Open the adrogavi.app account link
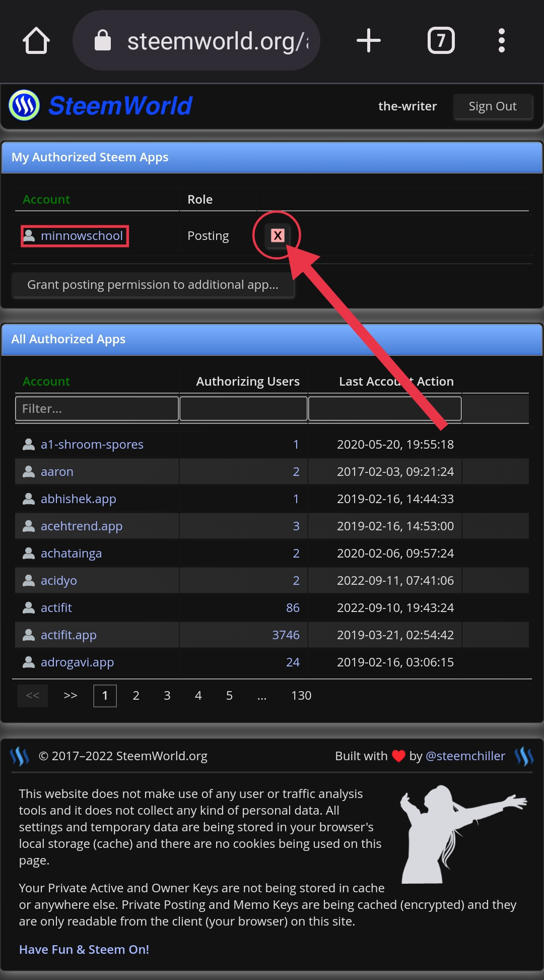544x980 pixels. click(77, 662)
